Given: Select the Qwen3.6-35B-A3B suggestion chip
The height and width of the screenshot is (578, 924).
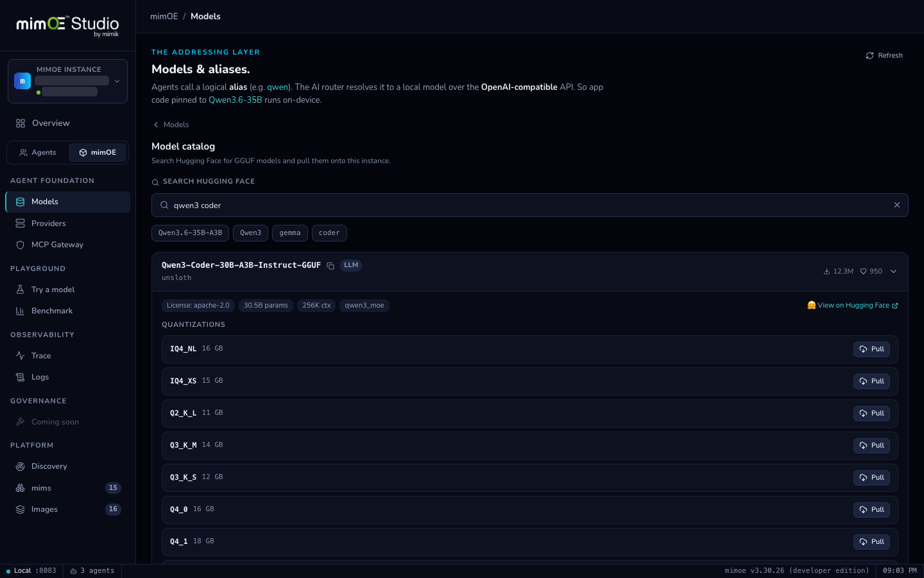Looking at the screenshot, I should [x=190, y=233].
